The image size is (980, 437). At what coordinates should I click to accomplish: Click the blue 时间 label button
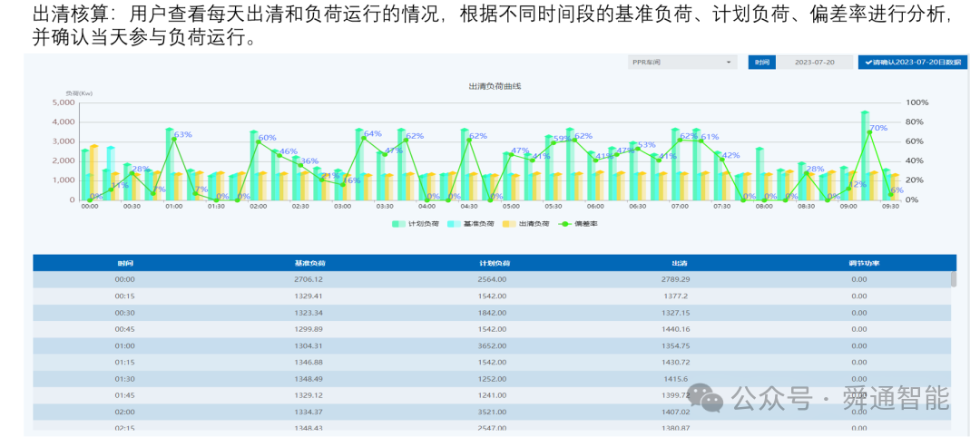[x=761, y=63]
